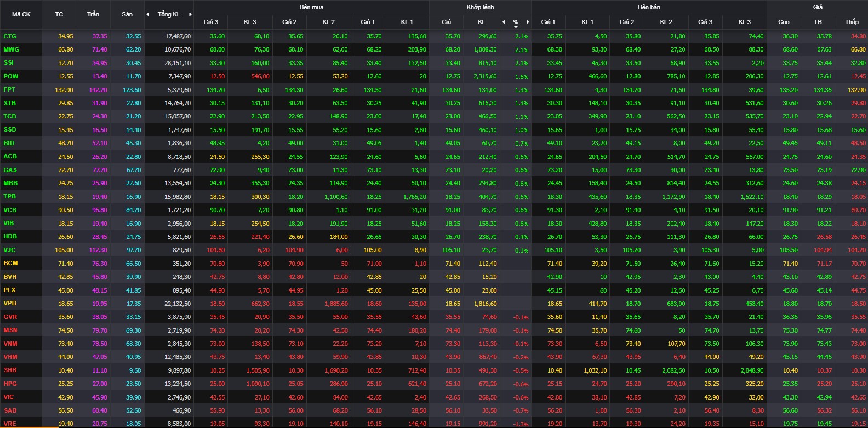
Task: Click the Trần ceiling price column header
Action: tap(93, 14)
